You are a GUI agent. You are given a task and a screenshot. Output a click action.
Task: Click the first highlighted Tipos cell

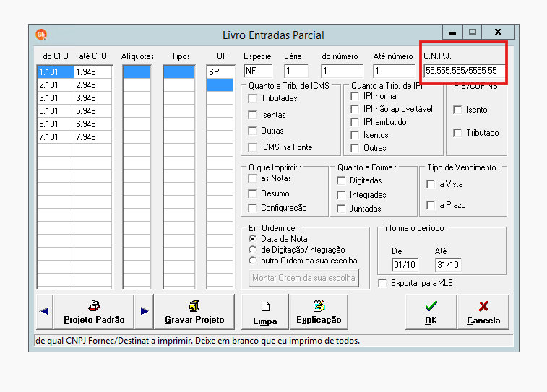click(x=179, y=71)
